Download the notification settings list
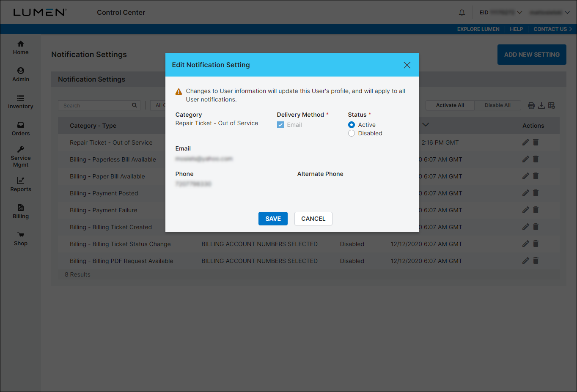 coord(541,106)
